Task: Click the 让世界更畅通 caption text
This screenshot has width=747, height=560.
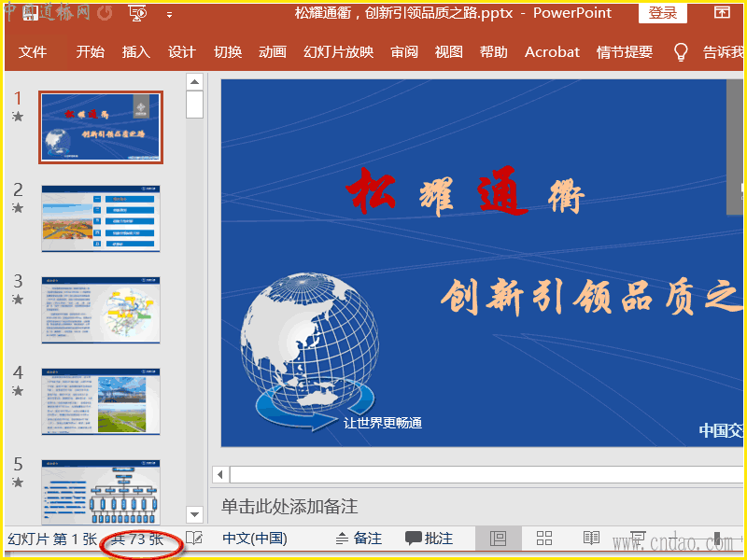Action: pyautogui.click(x=383, y=423)
